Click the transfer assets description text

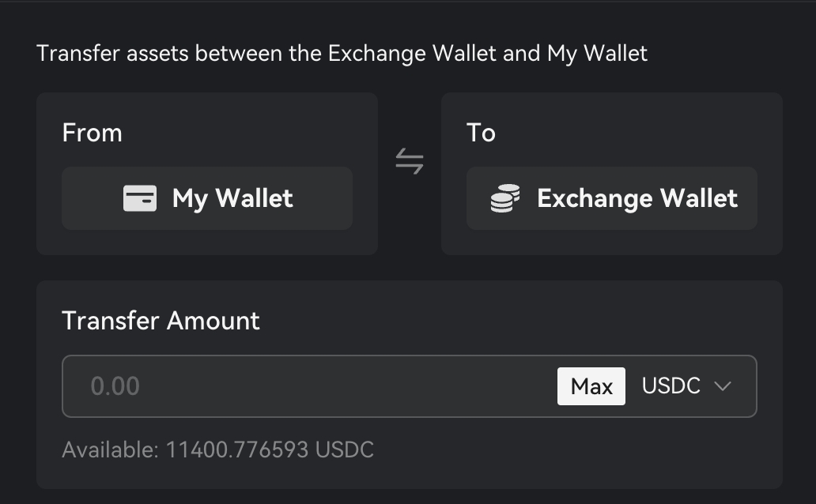click(x=342, y=54)
